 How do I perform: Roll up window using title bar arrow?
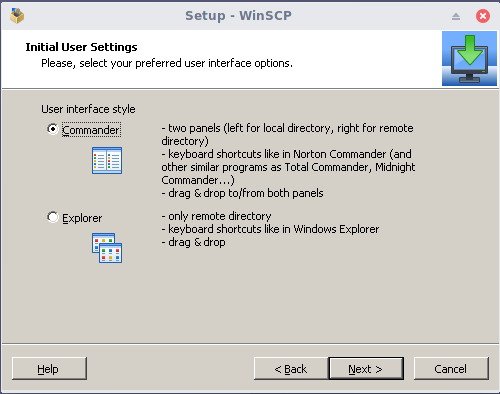coord(456,16)
